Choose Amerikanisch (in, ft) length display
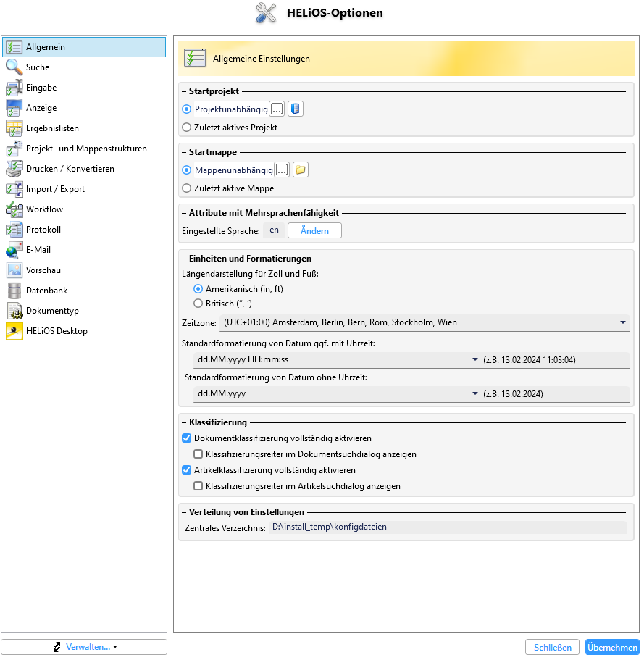The image size is (644, 660). [198, 289]
